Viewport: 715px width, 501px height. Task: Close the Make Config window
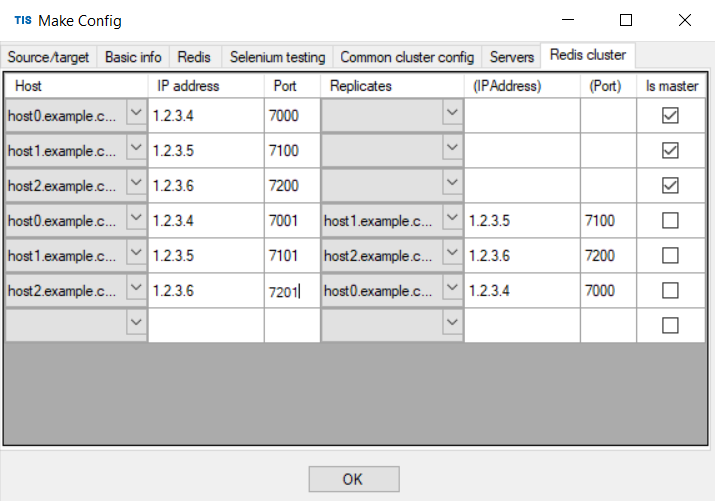coord(684,20)
